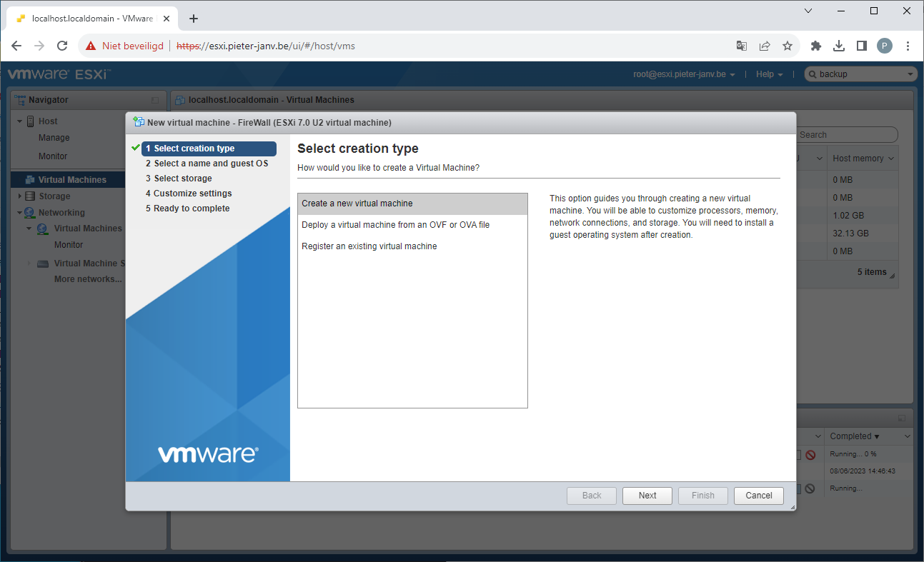Select 'Register an existing virtual machine' option
This screenshot has width=924, height=562.
tap(369, 246)
